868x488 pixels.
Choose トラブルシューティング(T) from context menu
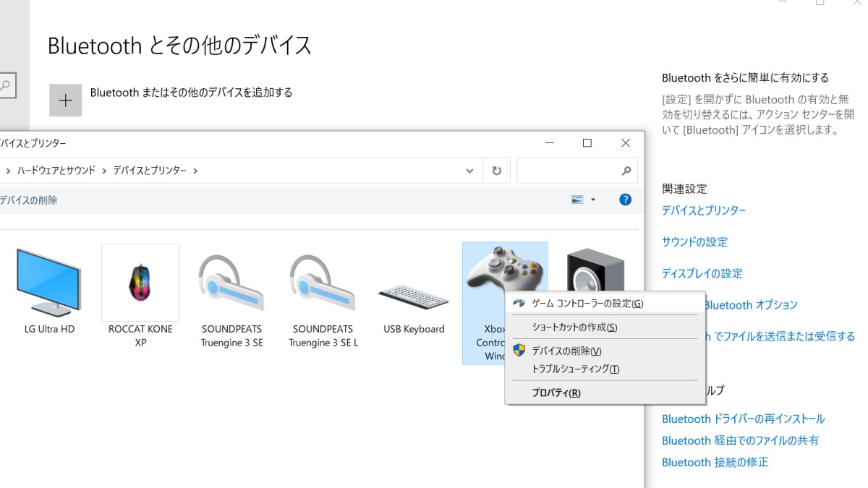coord(605,369)
